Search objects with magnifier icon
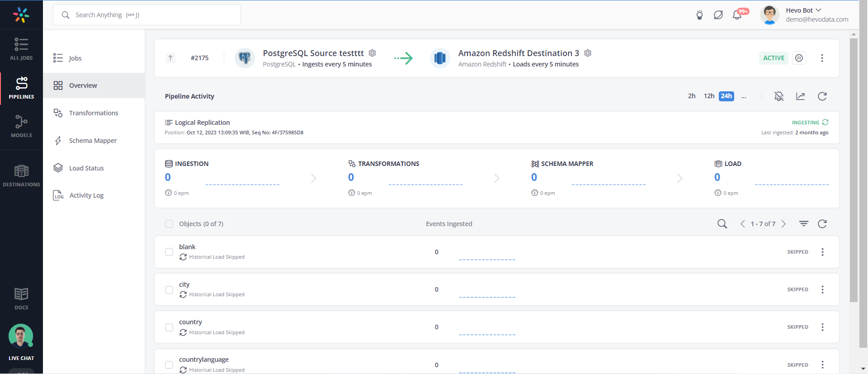The width and height of the screenshot is (868, 374). click(x=722, y=224)
